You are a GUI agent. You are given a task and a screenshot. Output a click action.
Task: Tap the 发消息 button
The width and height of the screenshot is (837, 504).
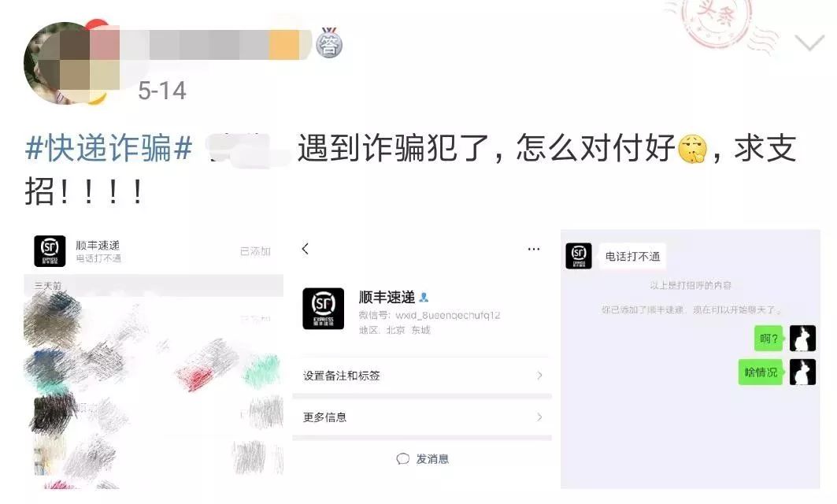point(422,458)
